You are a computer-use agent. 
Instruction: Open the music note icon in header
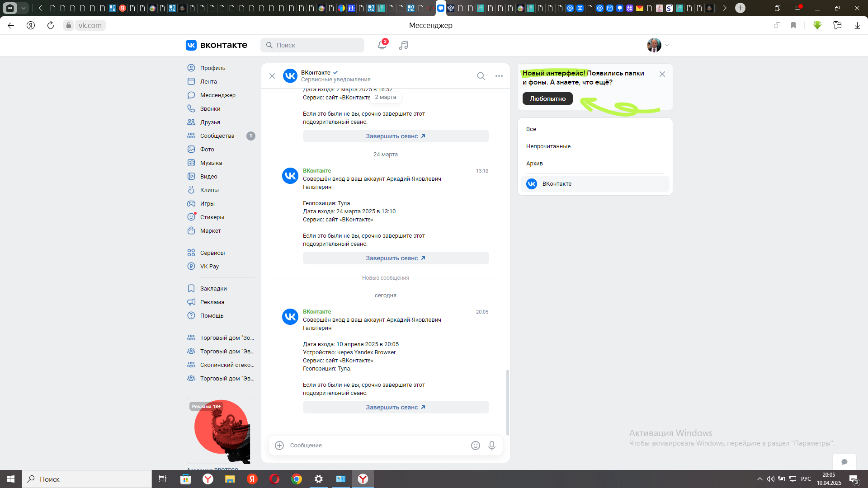[403, 45]
